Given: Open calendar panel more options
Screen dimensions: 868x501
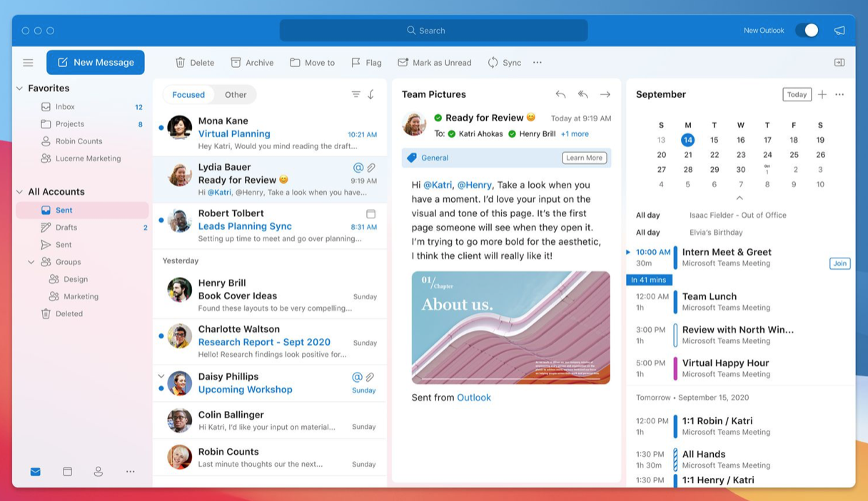Looking at the screenshot, I should coord(839,94).
